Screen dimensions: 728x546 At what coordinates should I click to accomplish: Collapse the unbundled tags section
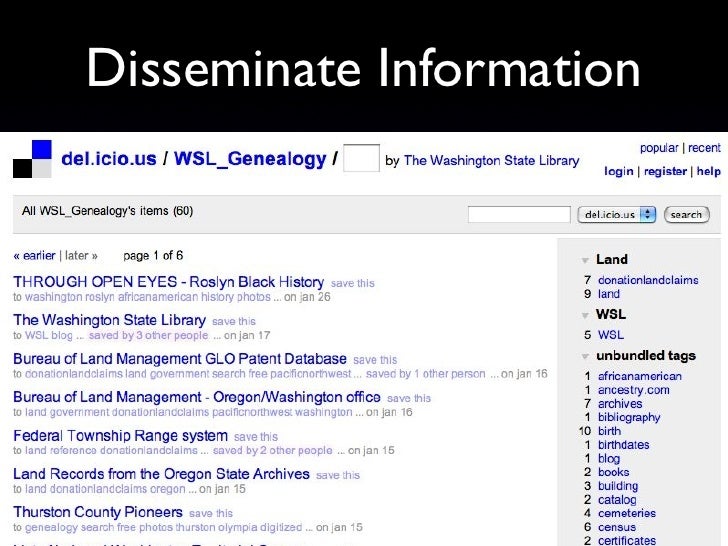point(585,357)
